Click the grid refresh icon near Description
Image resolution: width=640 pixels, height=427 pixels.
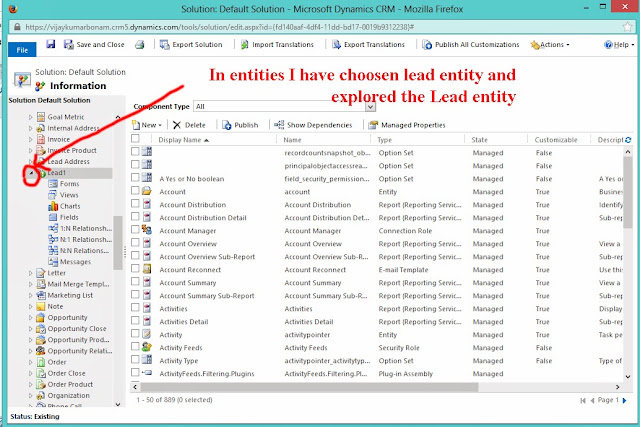tap(628, 140)
